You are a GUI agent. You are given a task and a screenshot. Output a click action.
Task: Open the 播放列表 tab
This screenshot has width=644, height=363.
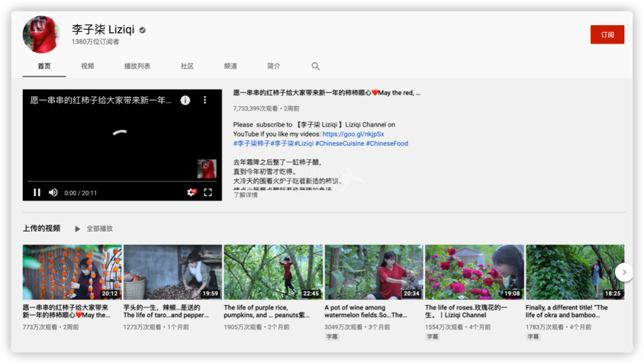[137, 66]
